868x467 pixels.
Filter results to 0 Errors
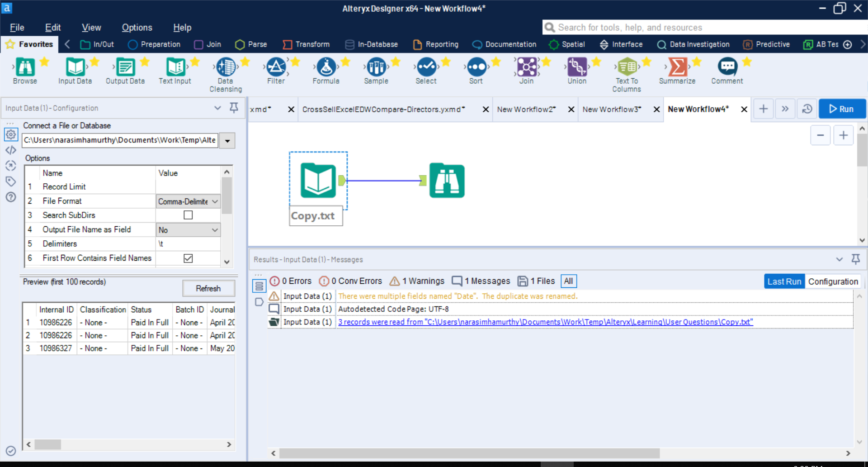coord(291,281)
